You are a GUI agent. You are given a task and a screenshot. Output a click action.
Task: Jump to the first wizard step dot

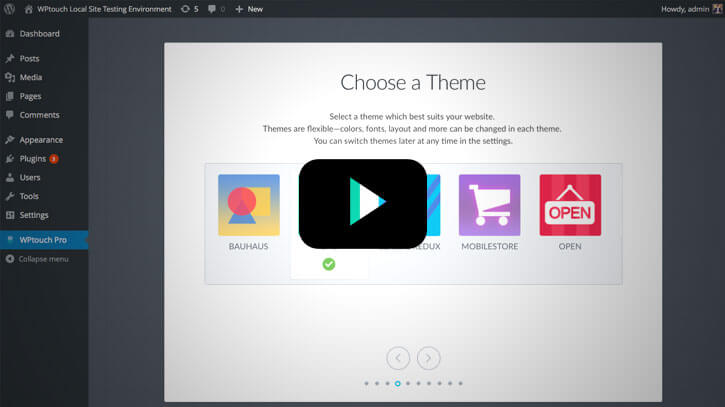click(x=366, y=383)
